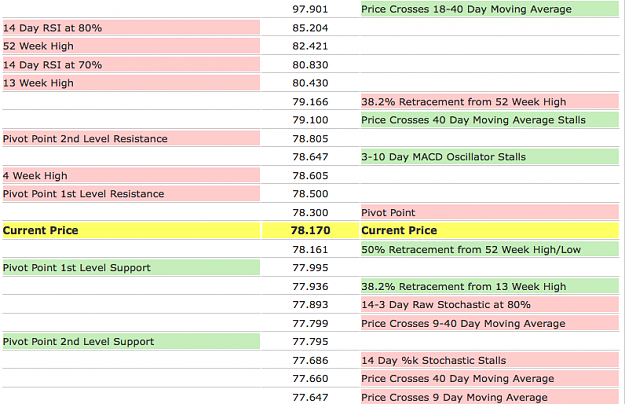
Task: Select 3-10 Day MACD Oscillator Stalls
Action: click(443, 157)
